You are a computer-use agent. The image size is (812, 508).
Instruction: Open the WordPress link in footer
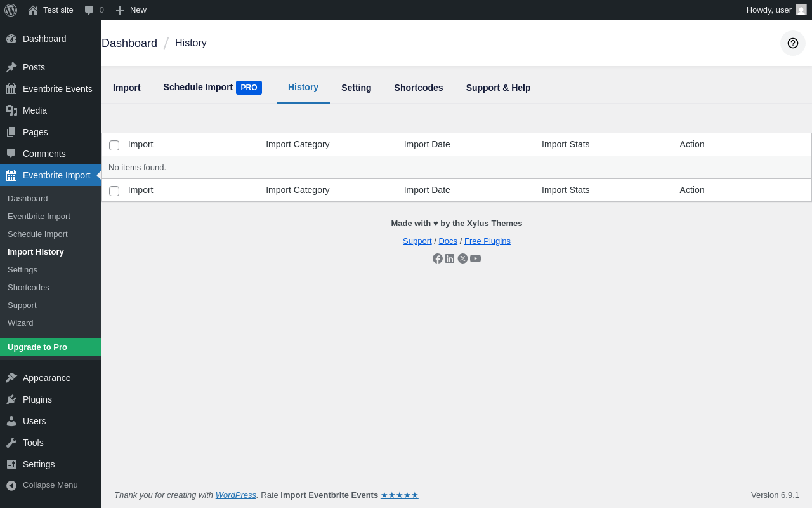236,495
